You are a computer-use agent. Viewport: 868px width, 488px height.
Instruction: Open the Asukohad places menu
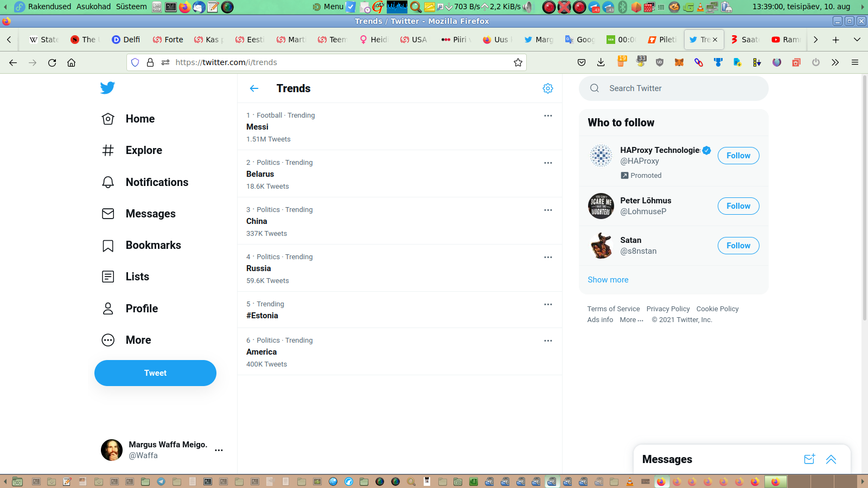click(93, 7)
